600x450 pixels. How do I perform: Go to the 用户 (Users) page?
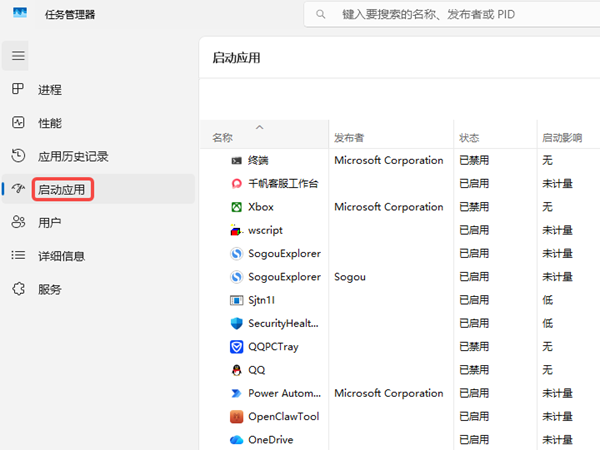click(x=49, y=222)
